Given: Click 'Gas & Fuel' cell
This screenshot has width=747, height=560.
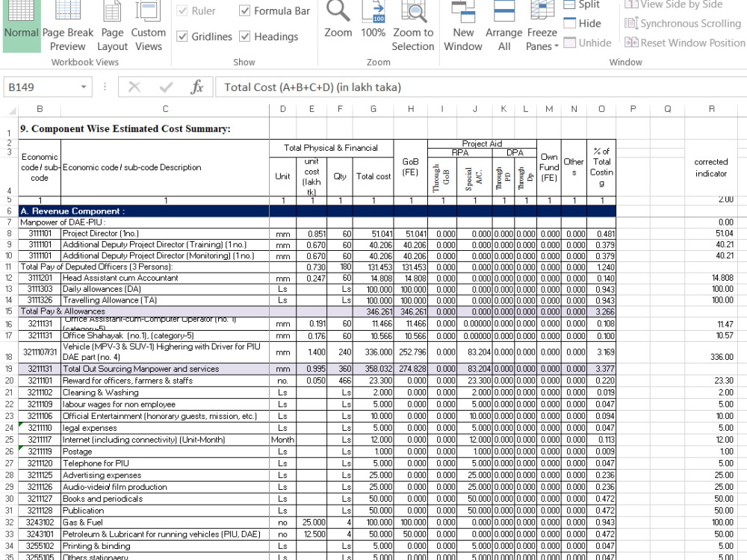Looking at the screenshot, I should point(165,523).
